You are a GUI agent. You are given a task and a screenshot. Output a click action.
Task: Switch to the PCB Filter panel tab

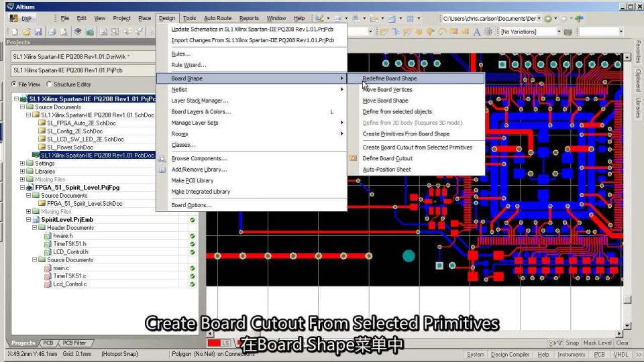click(74, 343)
